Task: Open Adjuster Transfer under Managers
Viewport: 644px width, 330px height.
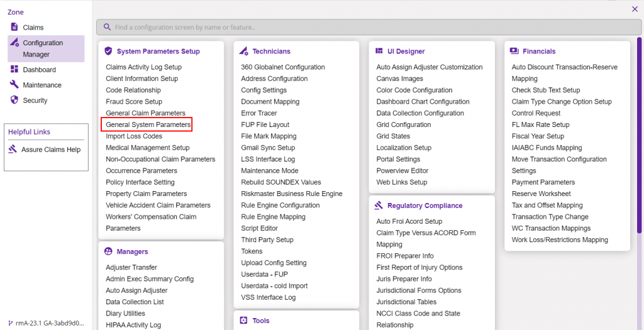Action: tap(131, 267)
